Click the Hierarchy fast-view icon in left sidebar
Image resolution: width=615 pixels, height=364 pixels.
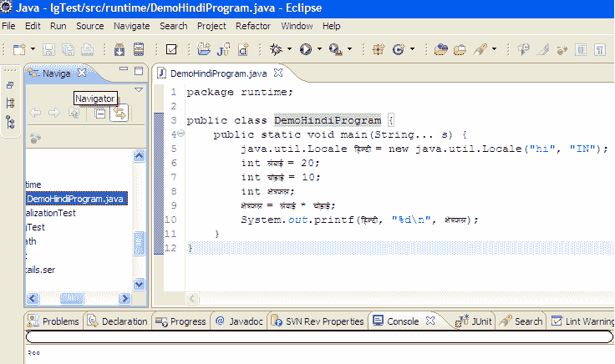(11, 103)
